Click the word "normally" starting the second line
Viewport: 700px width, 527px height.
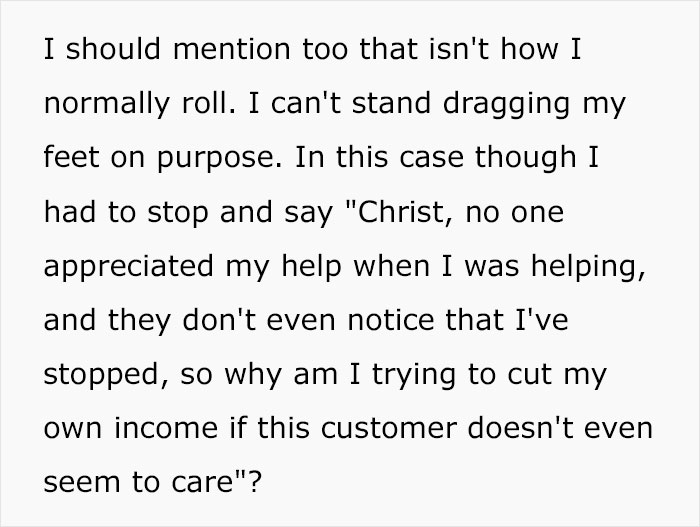coord(106,105)
